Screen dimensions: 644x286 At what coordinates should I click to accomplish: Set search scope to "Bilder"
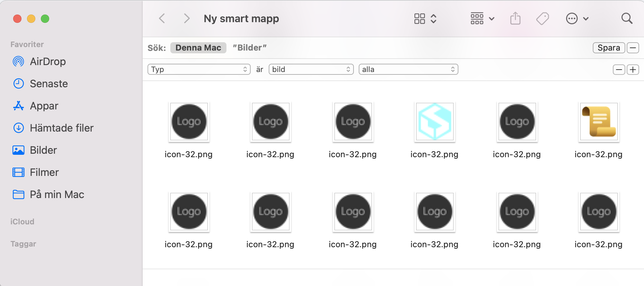coord(250,48)
